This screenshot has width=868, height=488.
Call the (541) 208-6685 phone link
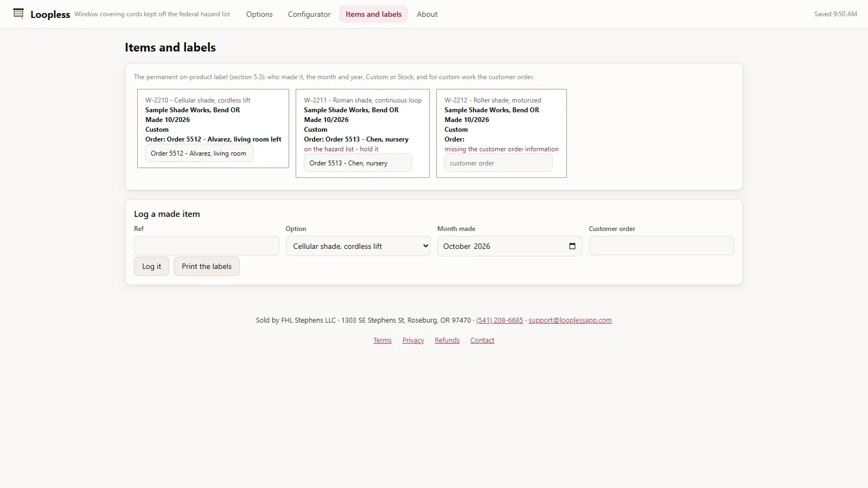tap(500, 320)
